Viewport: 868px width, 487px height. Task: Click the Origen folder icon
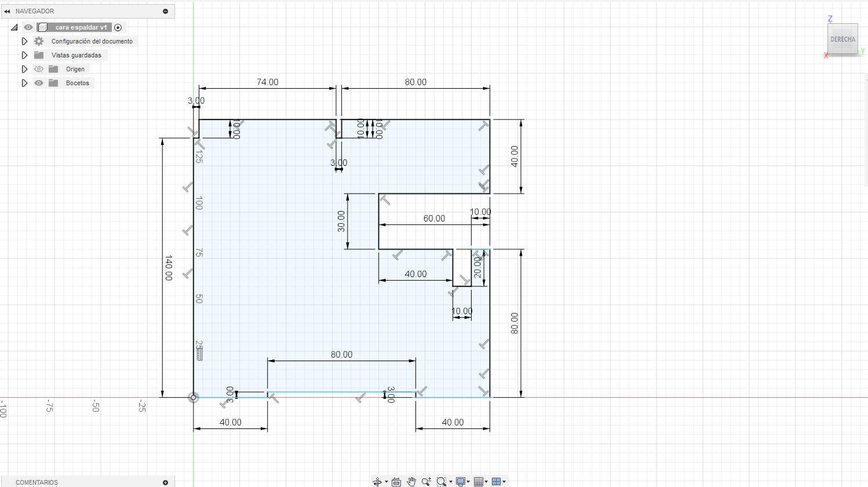[x=53, y=69]
